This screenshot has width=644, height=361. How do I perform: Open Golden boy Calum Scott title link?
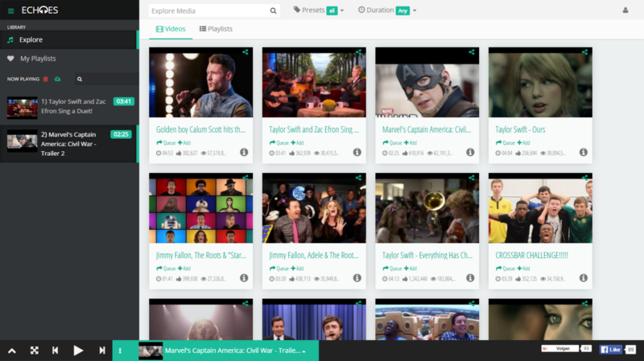click(x=200, y=129)
